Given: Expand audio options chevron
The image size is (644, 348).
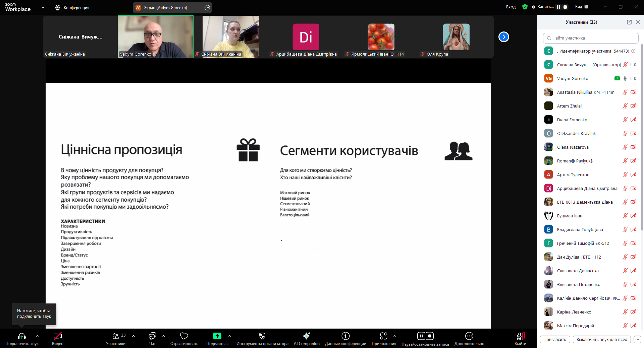Looking at the screenshot, I should click(x=37, y=336).
